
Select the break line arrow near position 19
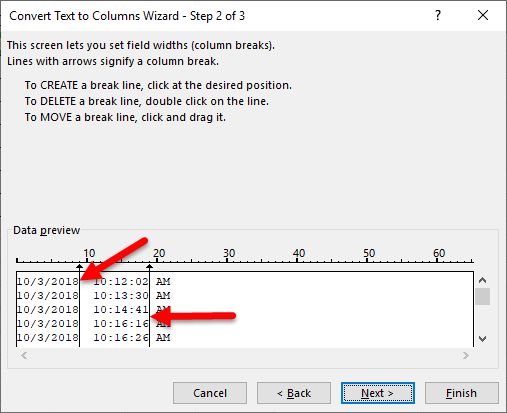pos(149,267)
